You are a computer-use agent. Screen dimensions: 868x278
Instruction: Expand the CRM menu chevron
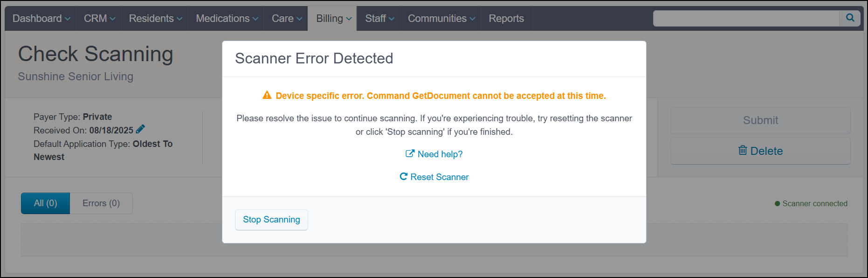pos(112,18)
